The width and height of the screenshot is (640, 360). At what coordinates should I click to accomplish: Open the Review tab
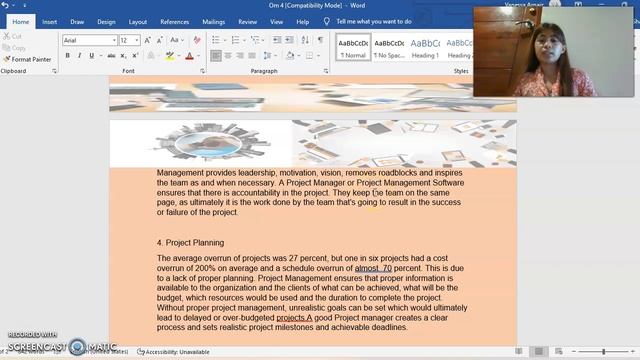click(x=247, y=22)
